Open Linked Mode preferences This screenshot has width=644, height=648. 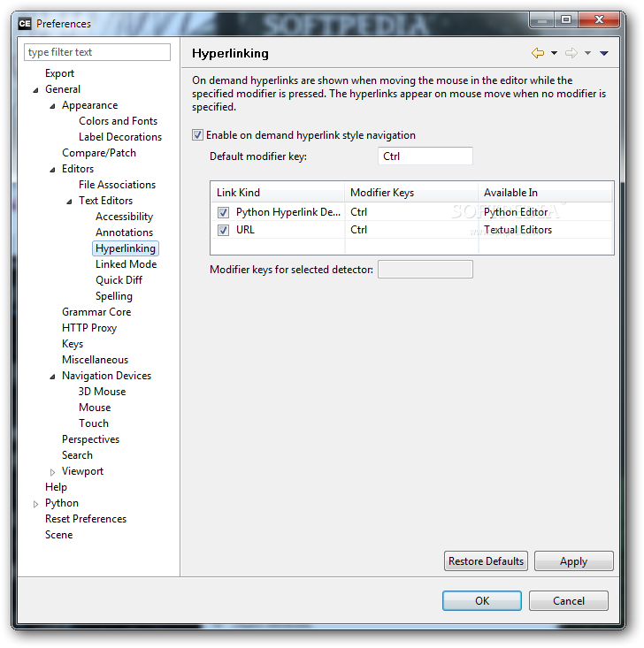click(x=126, y=264)
